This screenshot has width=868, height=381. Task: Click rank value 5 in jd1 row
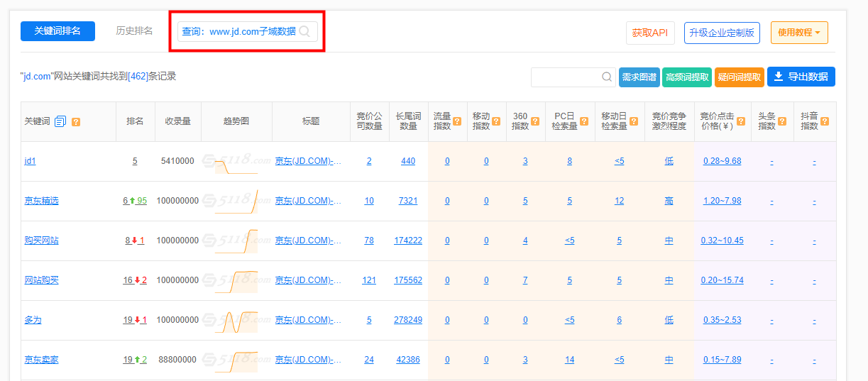coord(135,161)
